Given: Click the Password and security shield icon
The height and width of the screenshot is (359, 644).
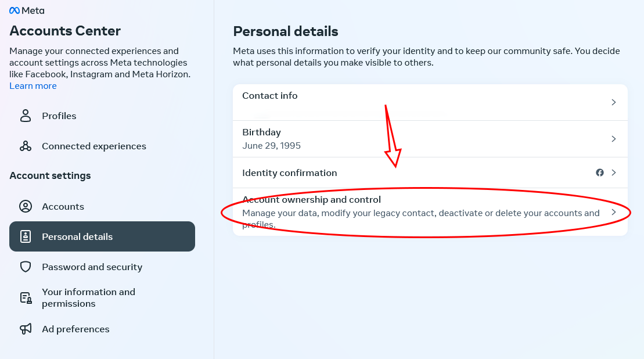Looking at the screenshot, I should 26,267.
